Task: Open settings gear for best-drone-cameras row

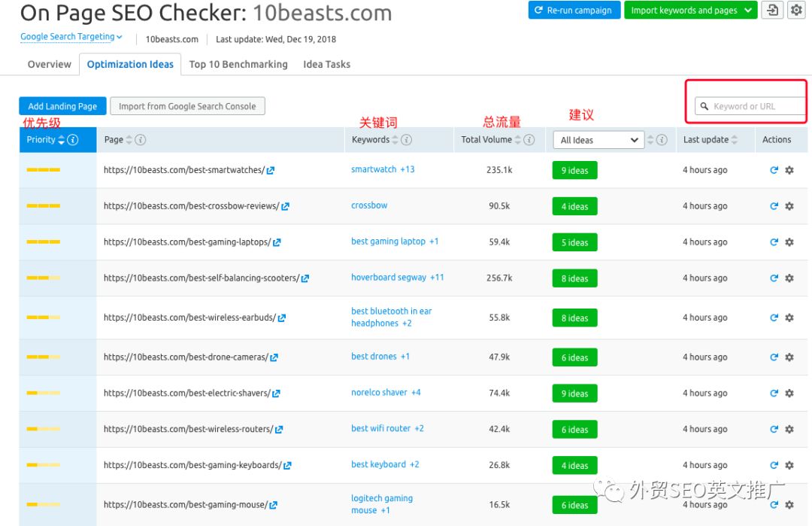Action: coord(789,357)
